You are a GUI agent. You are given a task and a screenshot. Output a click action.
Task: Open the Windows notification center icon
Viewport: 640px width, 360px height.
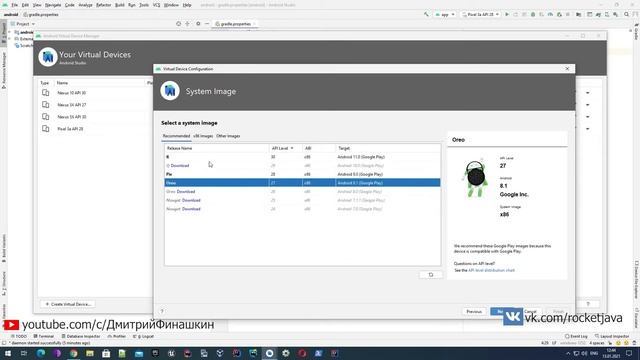click(629, 353)
